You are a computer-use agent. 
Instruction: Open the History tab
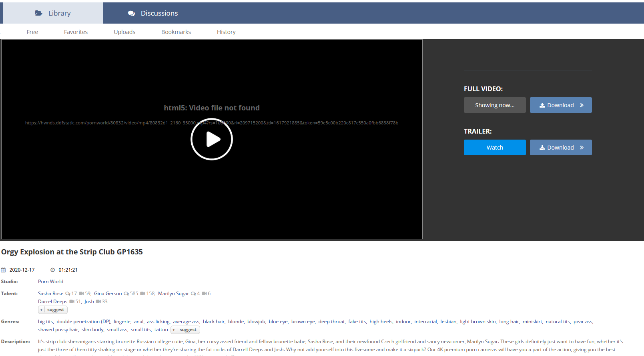tap(226, 32)
